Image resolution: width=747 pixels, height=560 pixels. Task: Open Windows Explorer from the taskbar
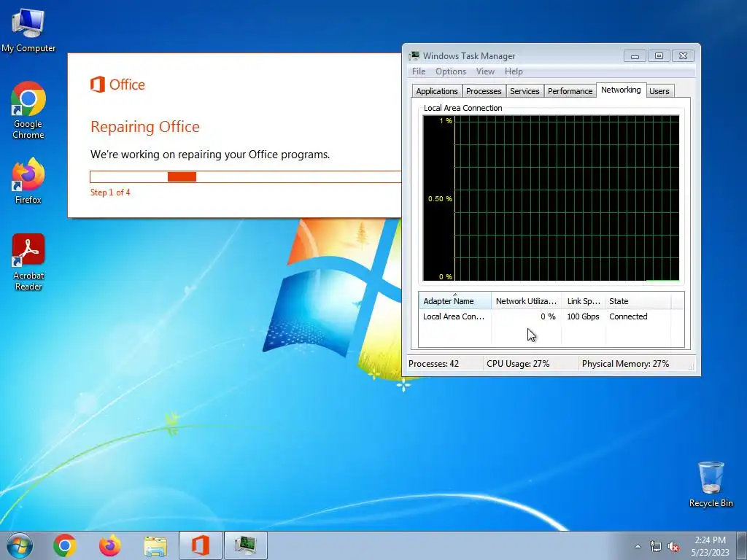(155, 545)
